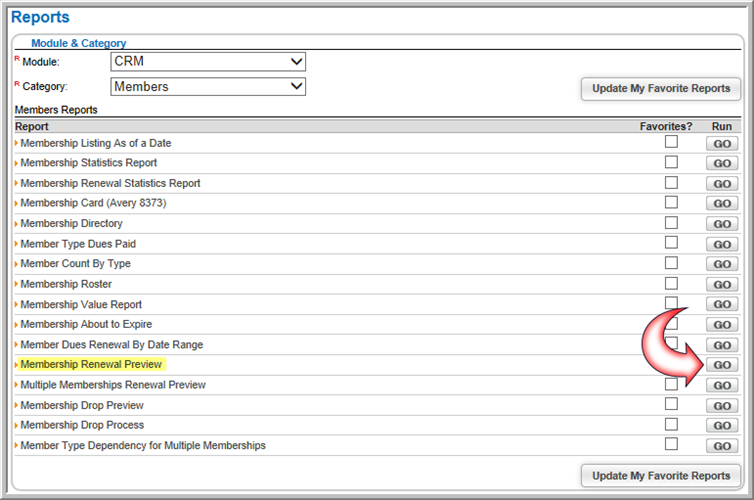Run Membership About to Expire with GO
754x500 pixels.
click(722, 325)
